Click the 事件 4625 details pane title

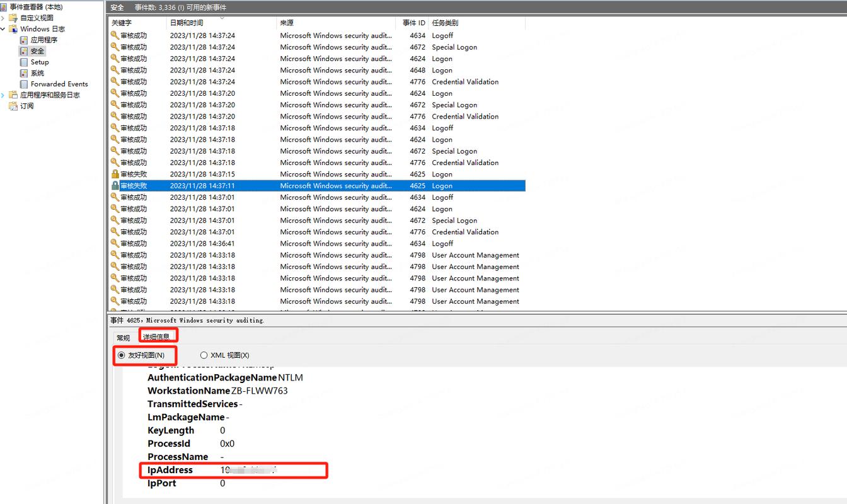click(x=187, y=320)
